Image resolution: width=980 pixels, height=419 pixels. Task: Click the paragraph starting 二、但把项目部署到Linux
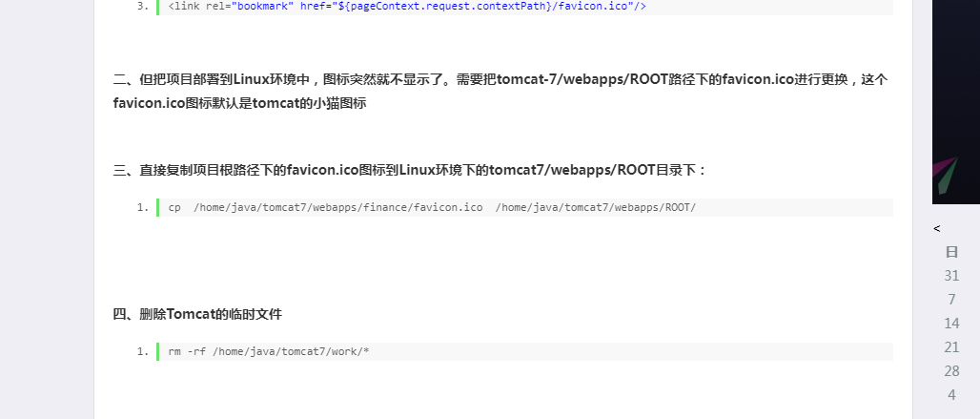click(x=500, y=92)
